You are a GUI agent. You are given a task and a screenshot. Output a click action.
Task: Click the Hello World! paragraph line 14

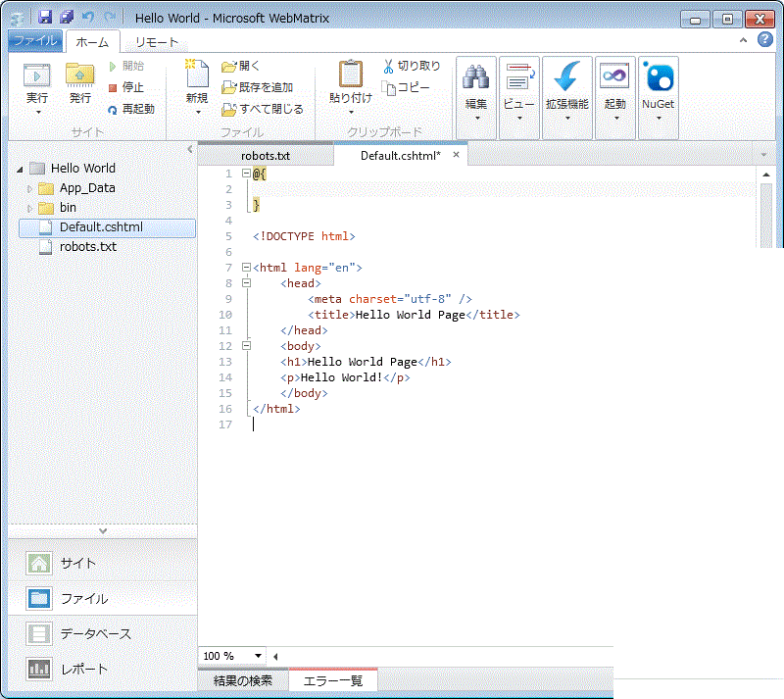[x=345, y=377]
